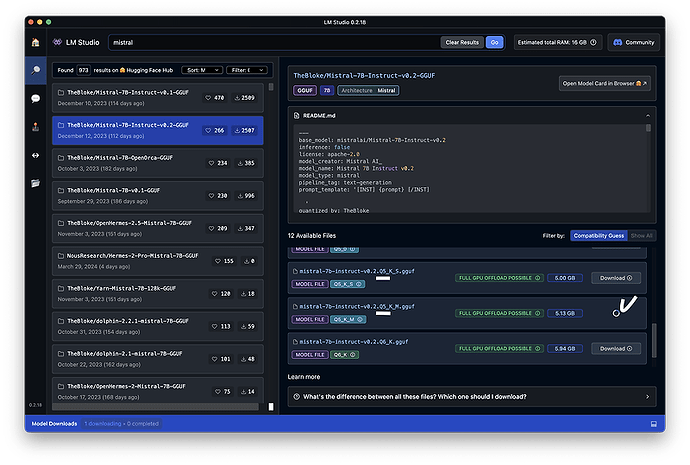Click the heart count 234 on Mistral-7B-OpenOrca-GGUF
Screen dimensions: 690x465
(x=218, y=163)
